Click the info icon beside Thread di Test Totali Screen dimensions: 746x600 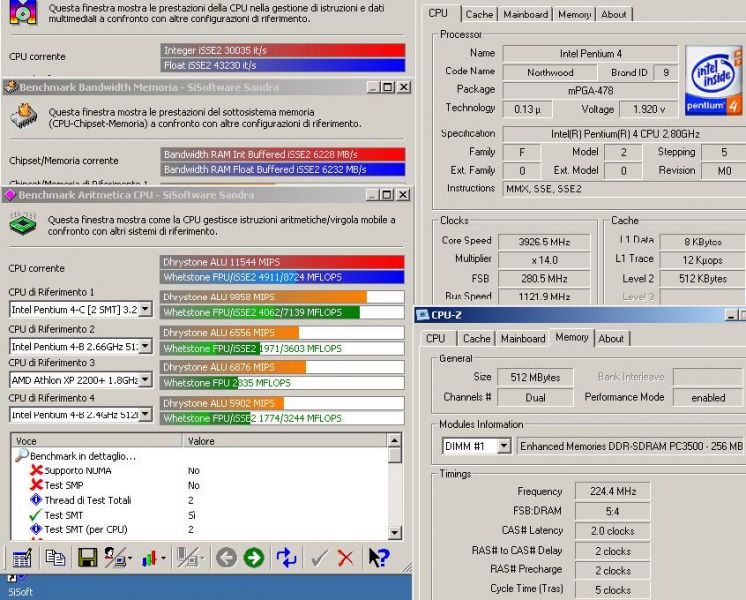(36, 500)
